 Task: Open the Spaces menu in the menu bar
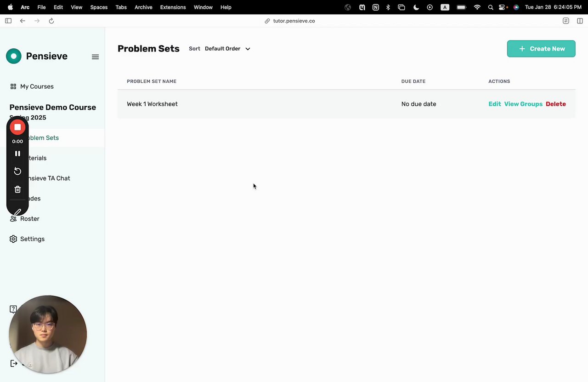pos(99,7)
